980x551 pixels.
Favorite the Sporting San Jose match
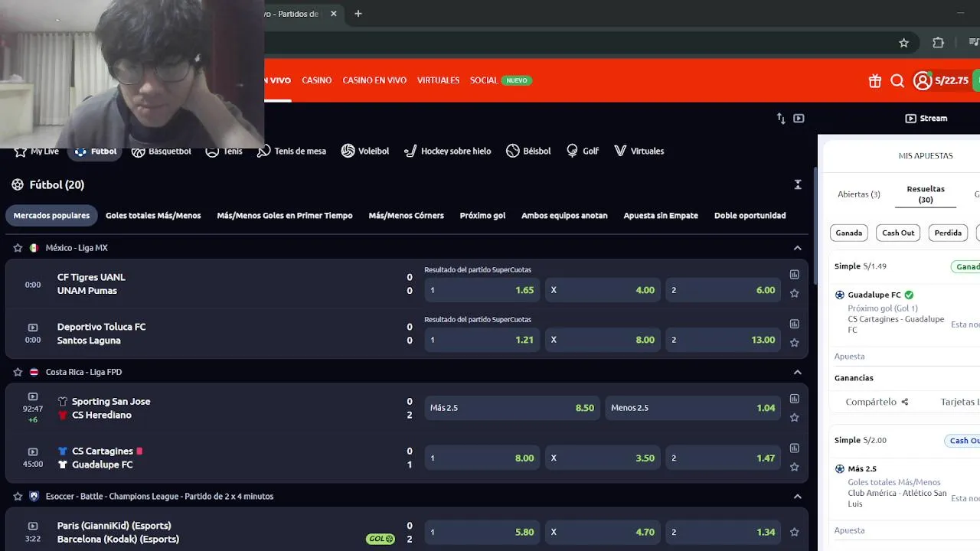point(795,417)
